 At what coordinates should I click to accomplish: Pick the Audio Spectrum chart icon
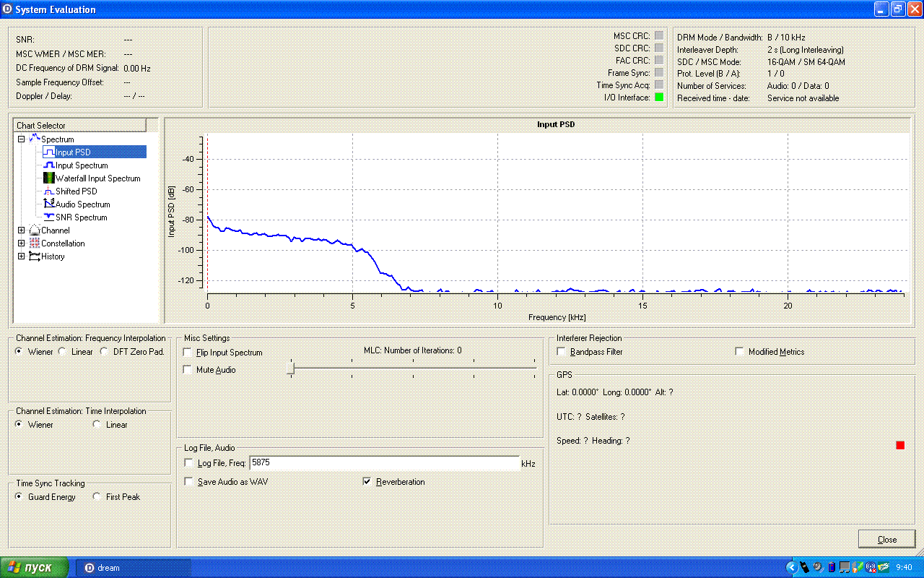point(48,204)
